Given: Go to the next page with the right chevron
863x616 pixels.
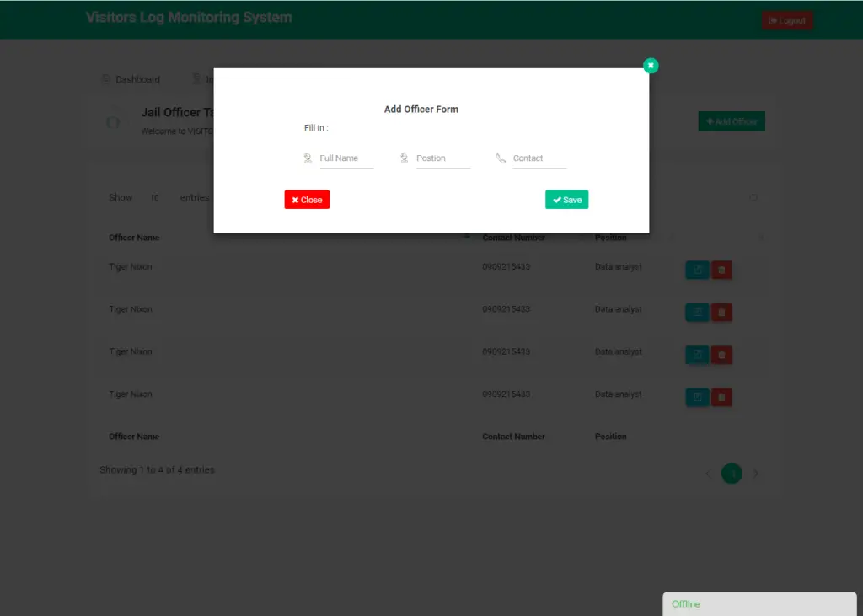Looking at the screenshot, I should point(756,474).
